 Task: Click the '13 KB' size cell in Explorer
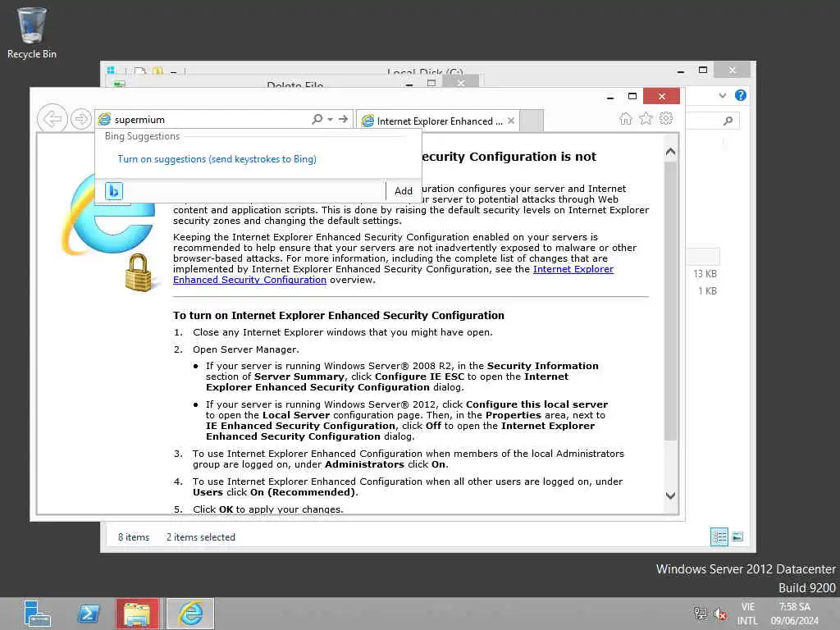pyautogui.click(x=705, y=274)
